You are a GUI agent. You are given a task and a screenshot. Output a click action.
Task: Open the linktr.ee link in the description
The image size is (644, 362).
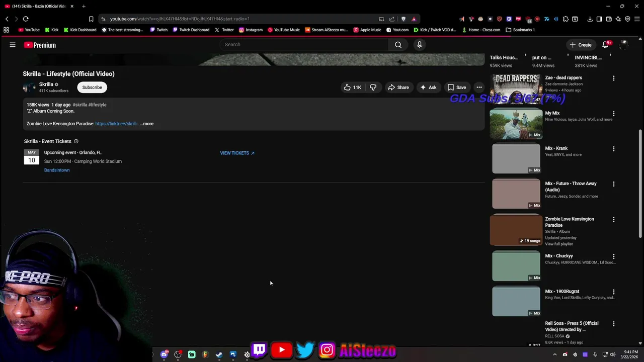click(116, 124)
